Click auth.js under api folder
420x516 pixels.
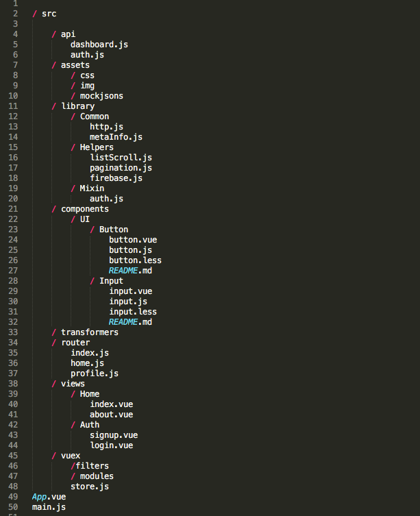(x=87, y=55)
